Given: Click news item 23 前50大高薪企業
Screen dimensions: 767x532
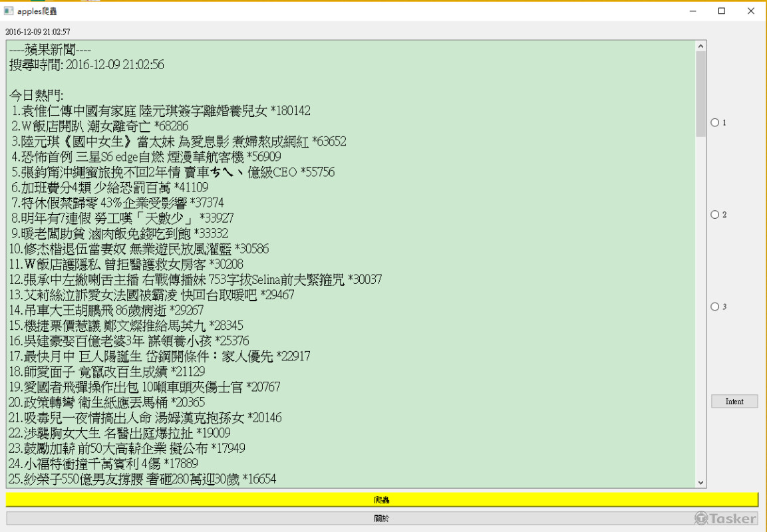Looking at the screenshot, I should (x=127, y=448).
